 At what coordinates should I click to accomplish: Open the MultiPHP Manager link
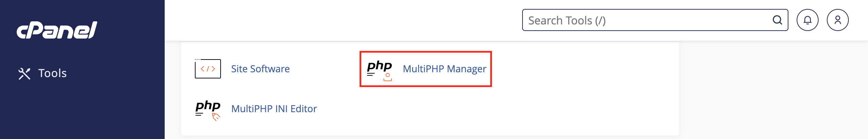pos(444,69)
